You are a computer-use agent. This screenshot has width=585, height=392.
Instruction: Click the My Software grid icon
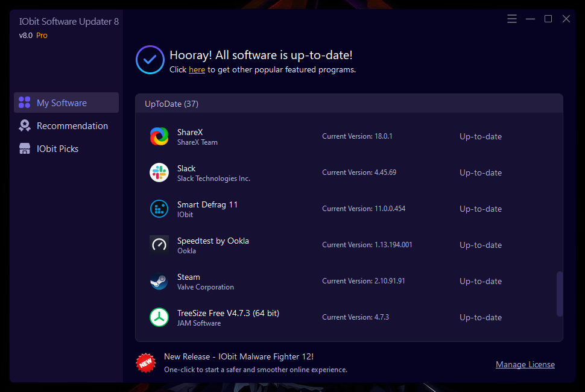tap(25, 103)
